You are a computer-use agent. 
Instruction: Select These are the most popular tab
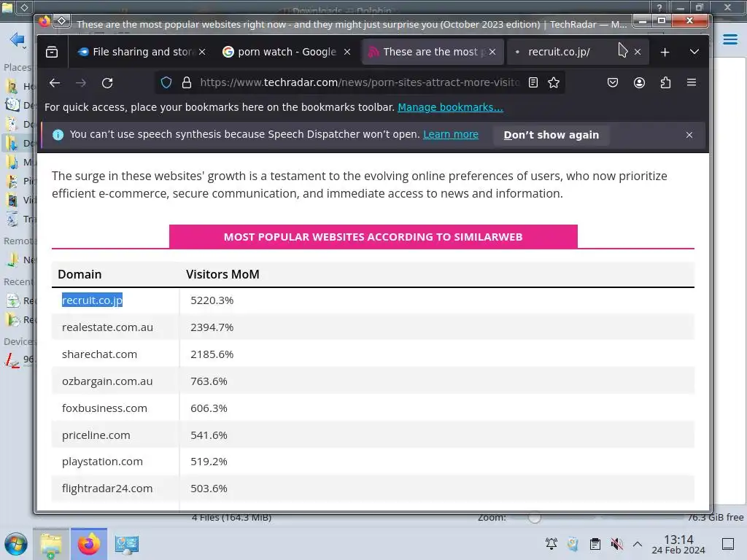pos(433,52)
